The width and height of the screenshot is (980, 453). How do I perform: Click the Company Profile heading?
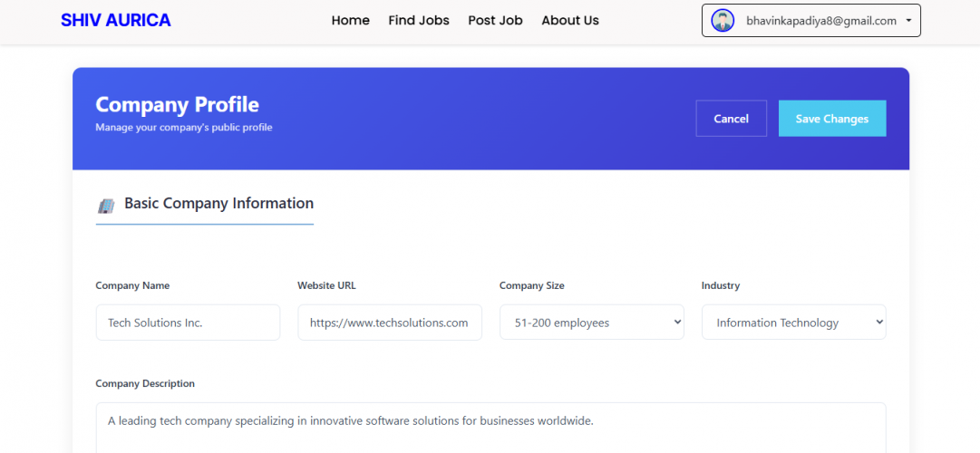tap(177, 104)
